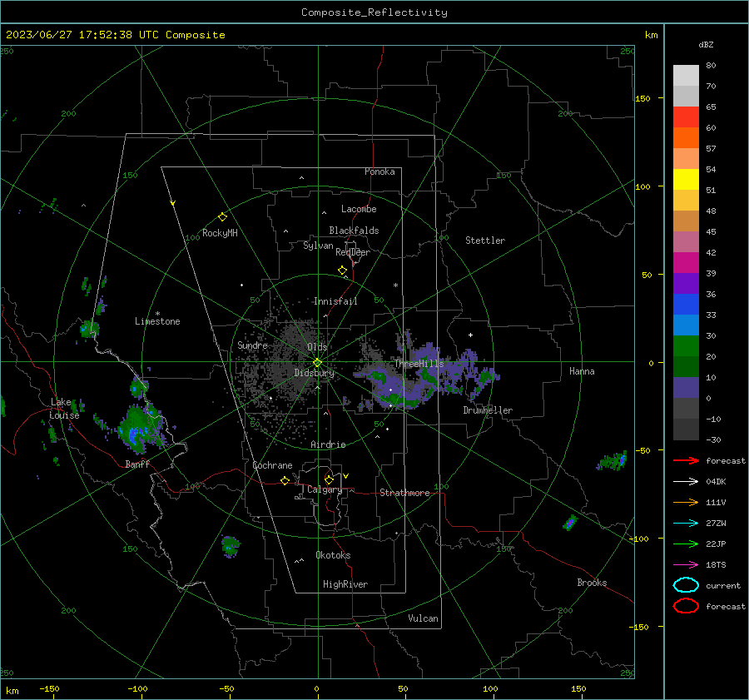Viewport: 749px width, 700px height.
Task: Click the Airdrie label
Action: point(328,444)
